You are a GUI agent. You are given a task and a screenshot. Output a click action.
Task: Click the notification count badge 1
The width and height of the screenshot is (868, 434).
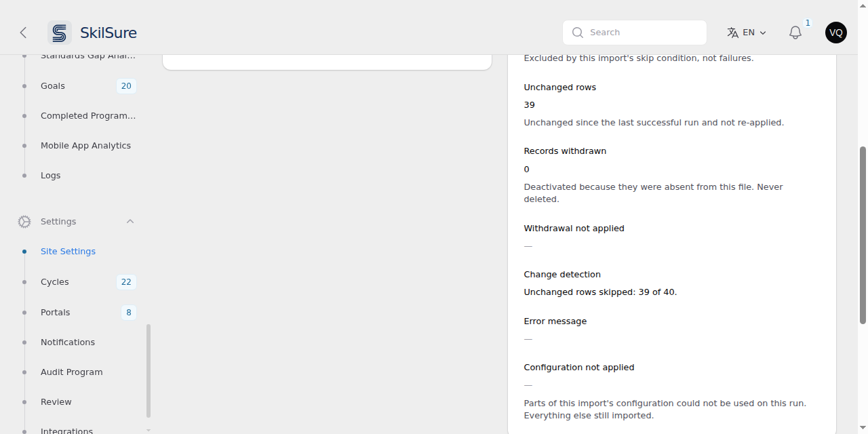click(x=808, y=23)
